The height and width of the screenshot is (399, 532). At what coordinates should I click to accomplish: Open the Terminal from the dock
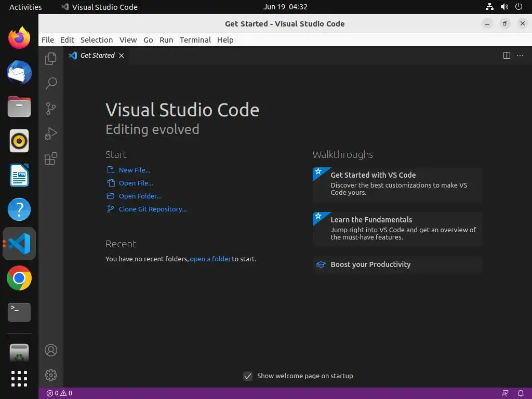(19, 312)
